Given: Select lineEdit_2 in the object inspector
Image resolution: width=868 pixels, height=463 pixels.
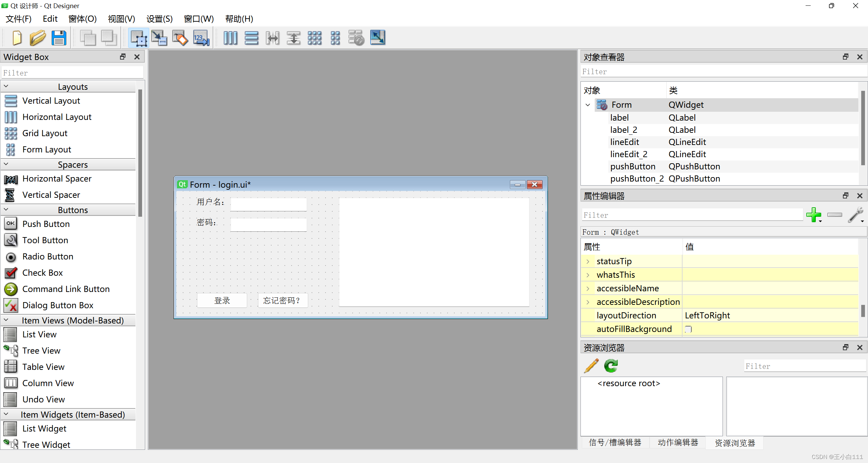Looking at the screenshot, I should pyautogui.click(x=629, y=154).
